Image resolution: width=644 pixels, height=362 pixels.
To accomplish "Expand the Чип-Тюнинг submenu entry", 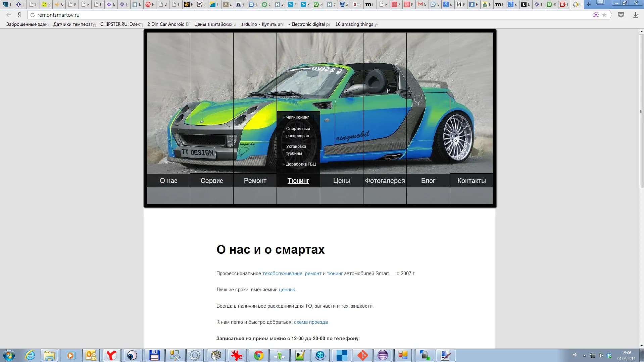I will 297,117.
